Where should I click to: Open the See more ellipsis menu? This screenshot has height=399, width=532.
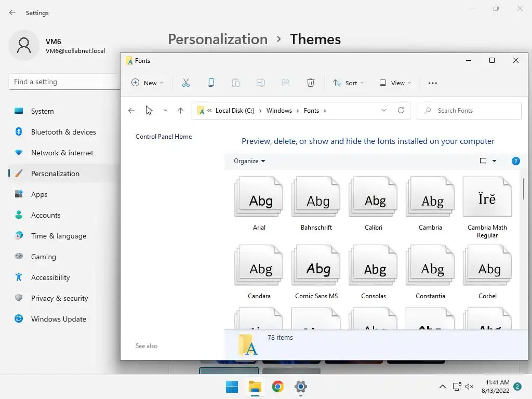[433, 83]
